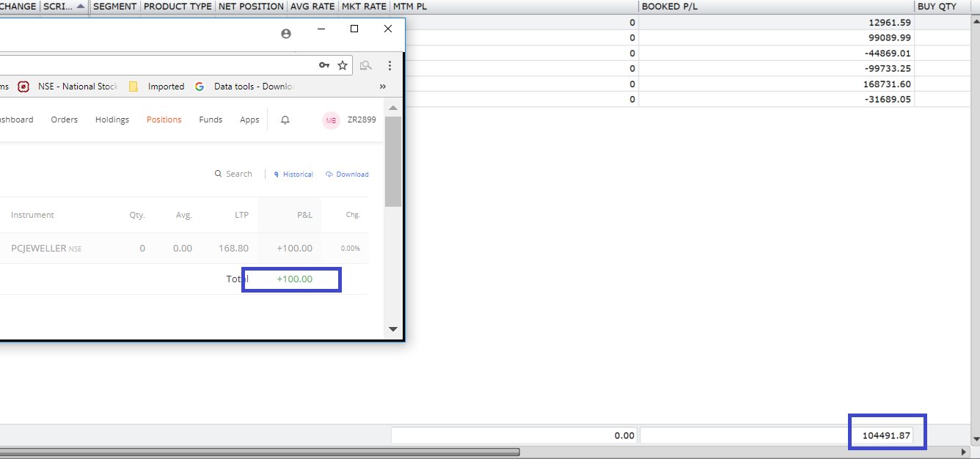Sort by SCRI... column with arrow
Screen dimensions: 980x459
[64, 6]
